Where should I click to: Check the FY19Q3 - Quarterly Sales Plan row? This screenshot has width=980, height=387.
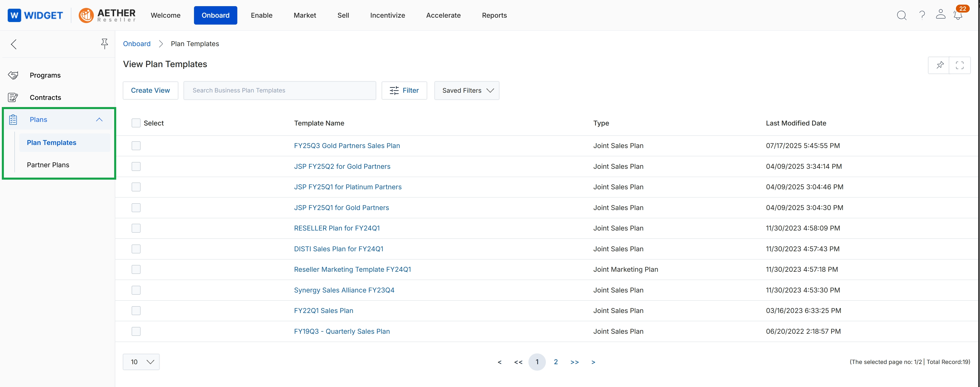click(x=136, y=331)
